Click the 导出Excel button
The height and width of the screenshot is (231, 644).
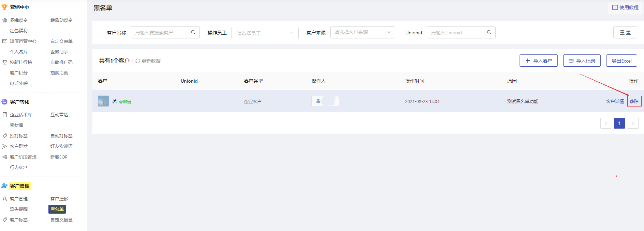(621, 61)
